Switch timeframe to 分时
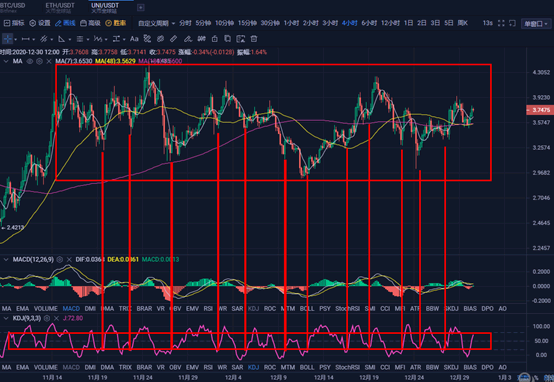Image resolution: width=554 pixels, height=382 pixels. click(x=185, y=23)
